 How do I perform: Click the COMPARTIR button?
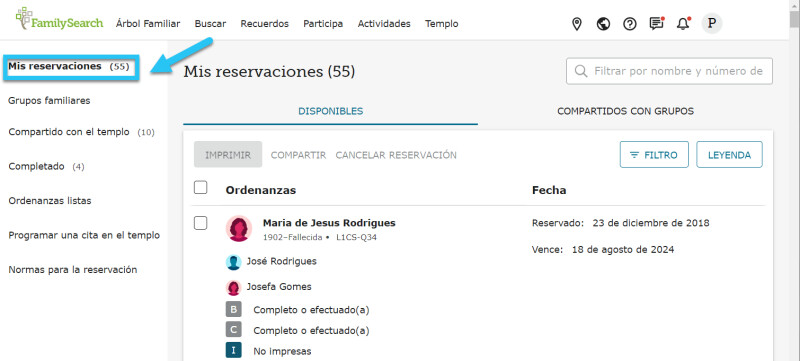(298, 155)
